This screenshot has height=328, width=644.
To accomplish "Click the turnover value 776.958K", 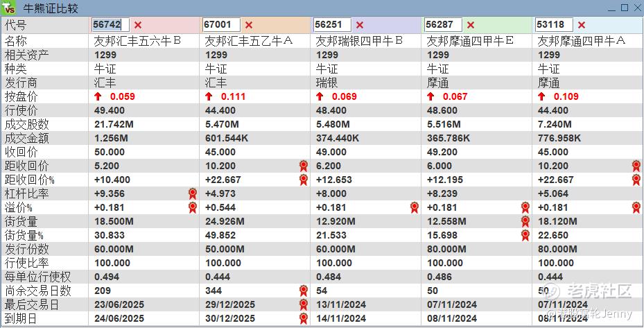I will tap(559, 138).
